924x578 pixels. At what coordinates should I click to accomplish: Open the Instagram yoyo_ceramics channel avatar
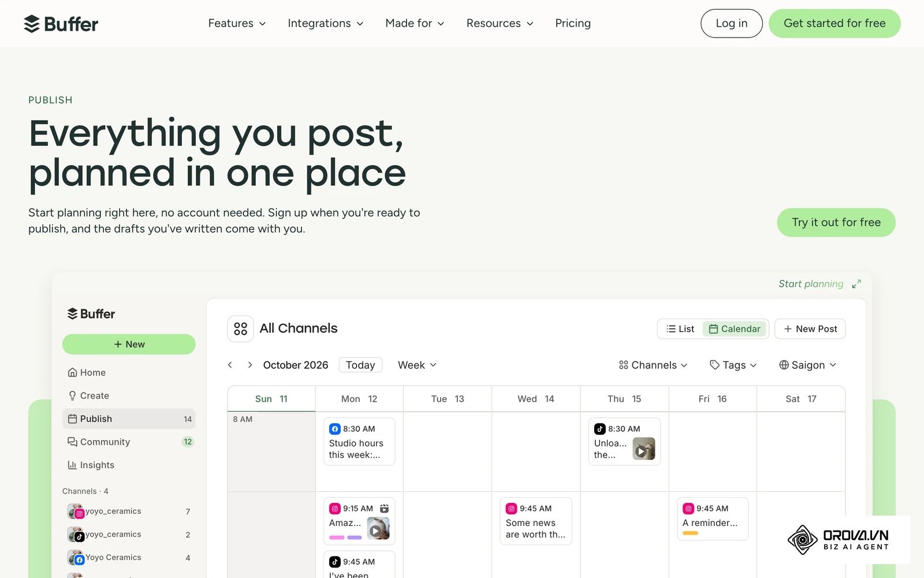point(76,512)
